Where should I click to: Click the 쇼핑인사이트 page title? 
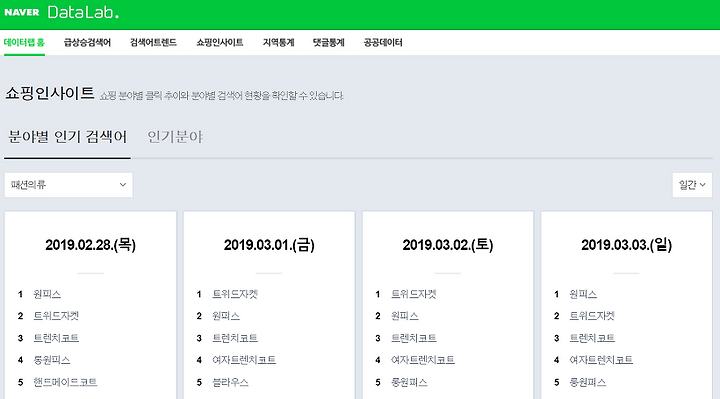50,94
